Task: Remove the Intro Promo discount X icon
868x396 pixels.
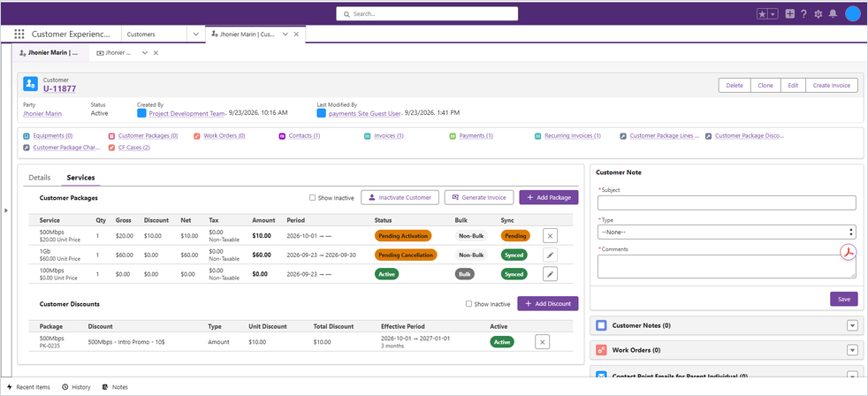Action: [542, 342]
